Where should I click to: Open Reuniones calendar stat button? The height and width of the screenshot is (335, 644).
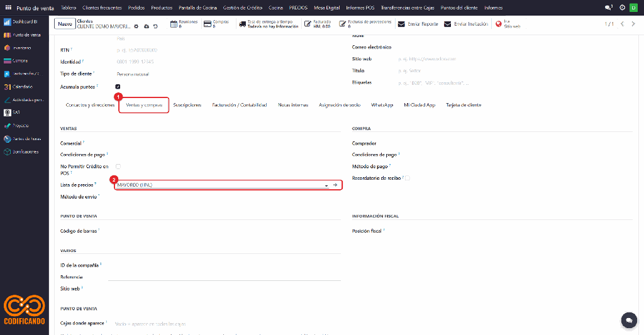point(184,24)
